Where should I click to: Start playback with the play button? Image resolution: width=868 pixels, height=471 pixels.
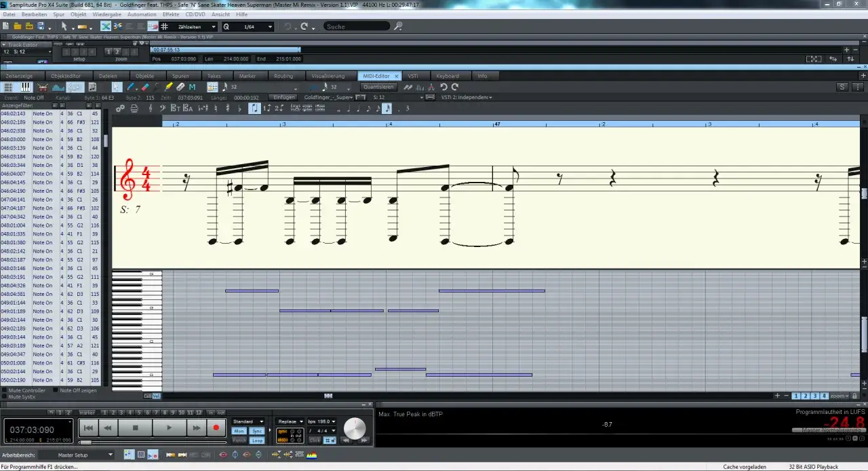click(169, 428)
